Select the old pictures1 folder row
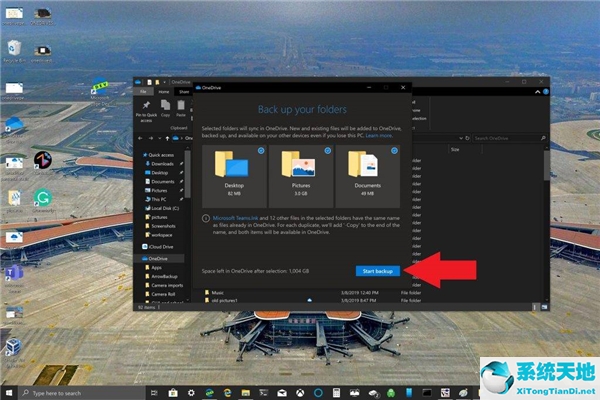This screenshot has width=600, height=400. click(x=313, y=300)
